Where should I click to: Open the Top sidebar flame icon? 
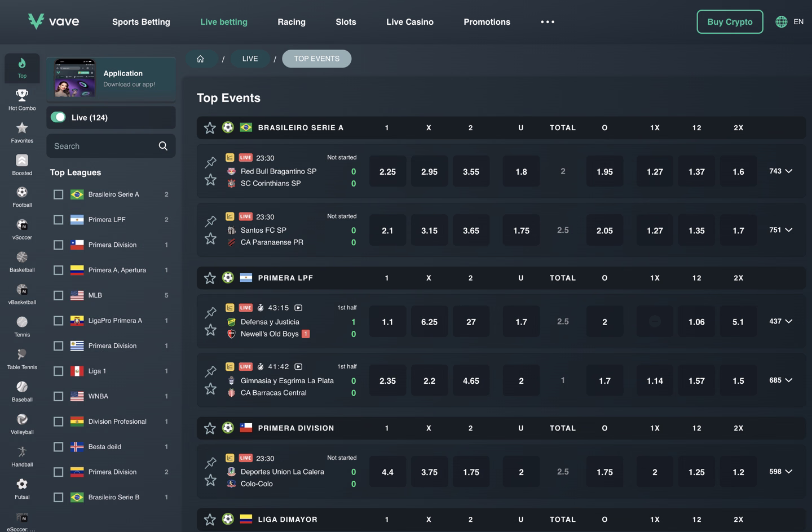click(22, 63)
